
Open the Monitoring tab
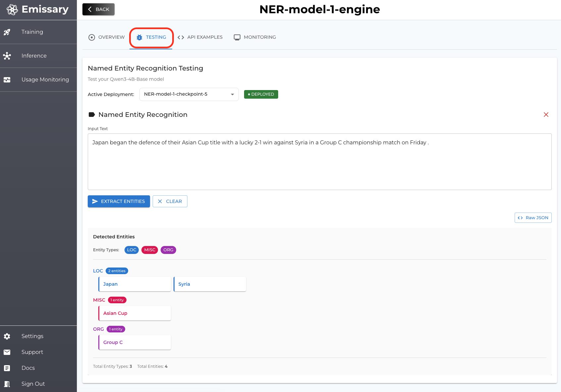point(255,37)
